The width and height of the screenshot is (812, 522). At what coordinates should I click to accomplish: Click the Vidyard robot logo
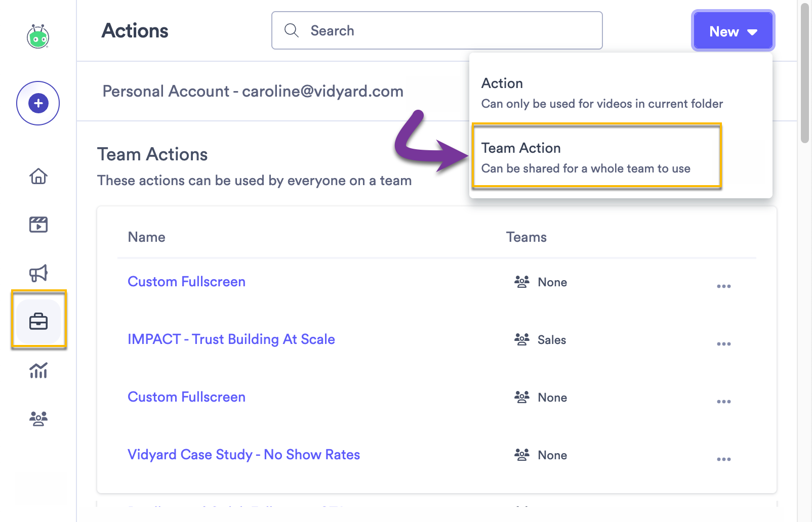coord(38,37)
